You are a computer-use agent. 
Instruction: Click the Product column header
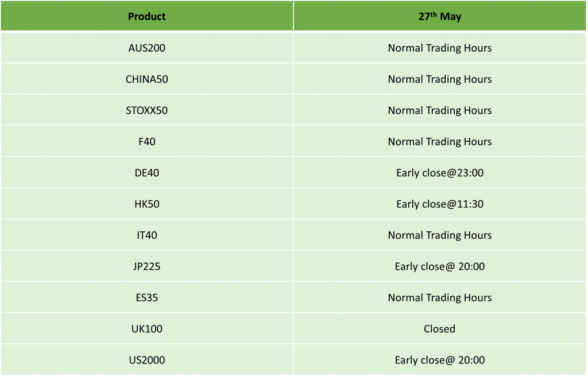pos(146,15)
